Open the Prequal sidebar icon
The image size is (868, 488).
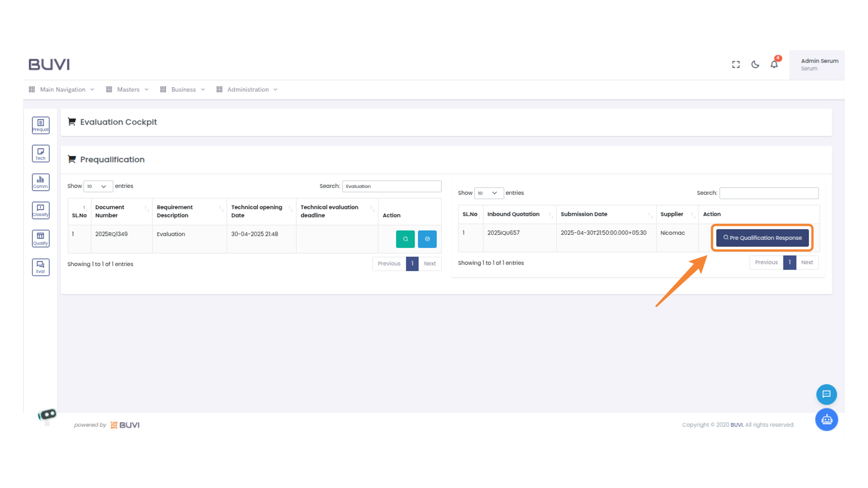point(40,125)
